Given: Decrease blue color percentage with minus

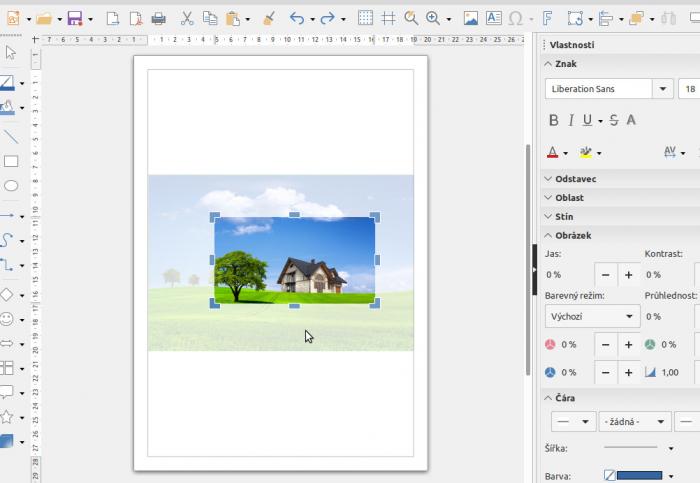Looking at the screenshot, I should click(x=606, y=372).
